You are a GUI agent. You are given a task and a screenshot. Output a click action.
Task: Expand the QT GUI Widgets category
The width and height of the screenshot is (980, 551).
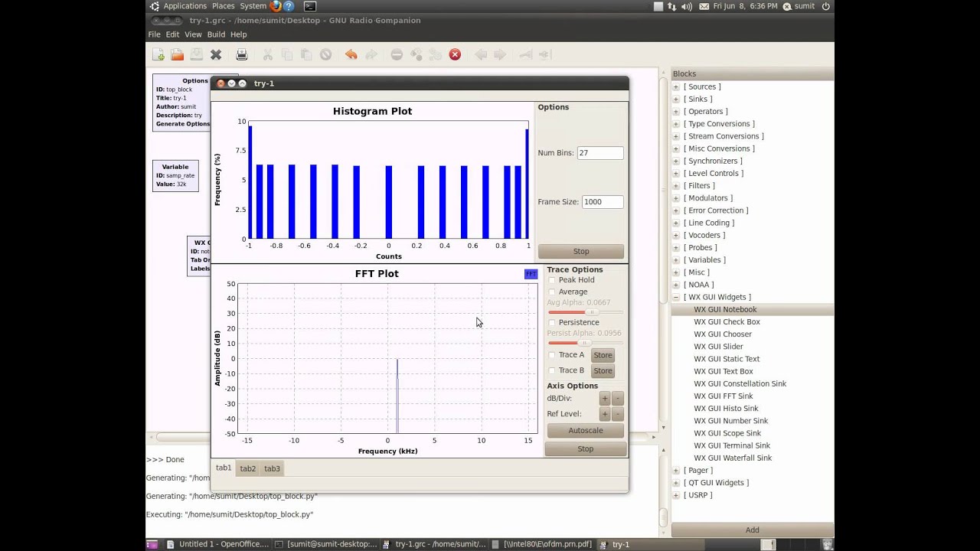676,483
